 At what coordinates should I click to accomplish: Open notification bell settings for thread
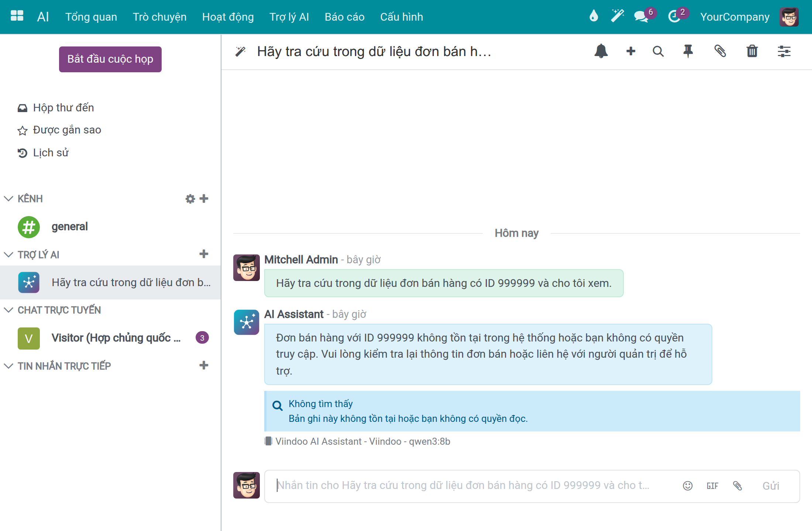click(601, 51)
